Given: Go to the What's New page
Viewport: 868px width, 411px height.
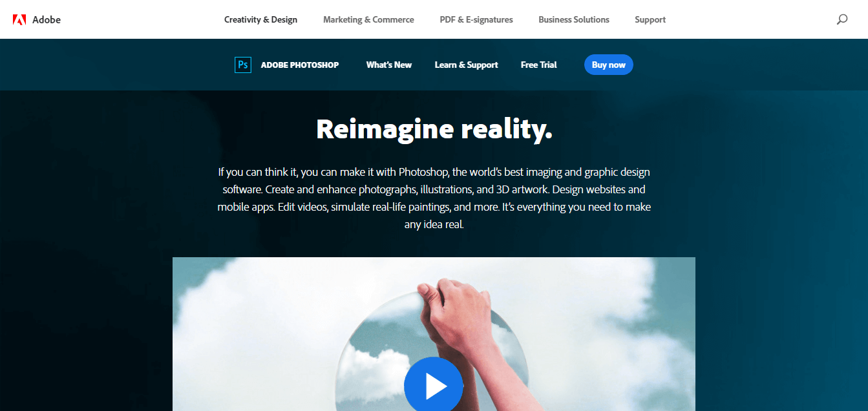Looking at the screenshot, I should click(389, 65).
